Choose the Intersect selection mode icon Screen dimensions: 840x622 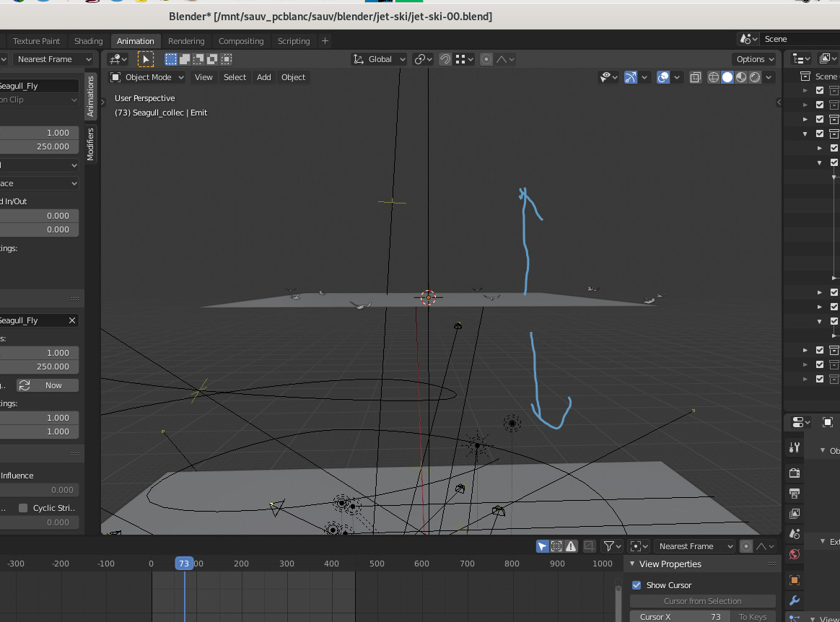[227, 59]
